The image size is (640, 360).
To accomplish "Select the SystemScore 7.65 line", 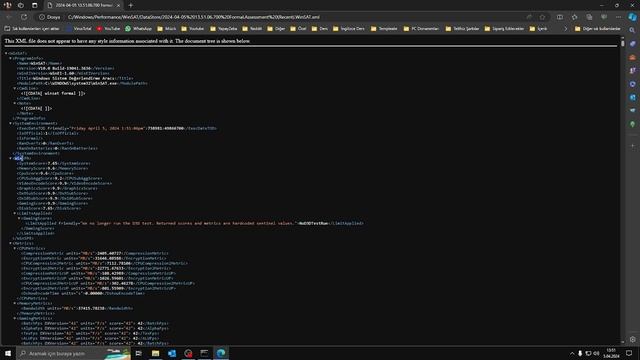I will coord(53,163).
